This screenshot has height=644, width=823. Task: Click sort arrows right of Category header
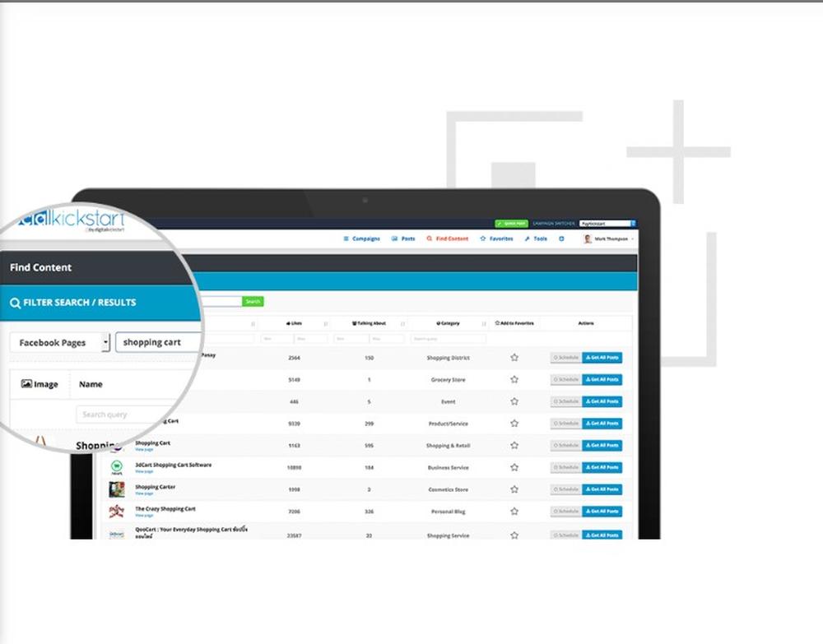point(483,323)
